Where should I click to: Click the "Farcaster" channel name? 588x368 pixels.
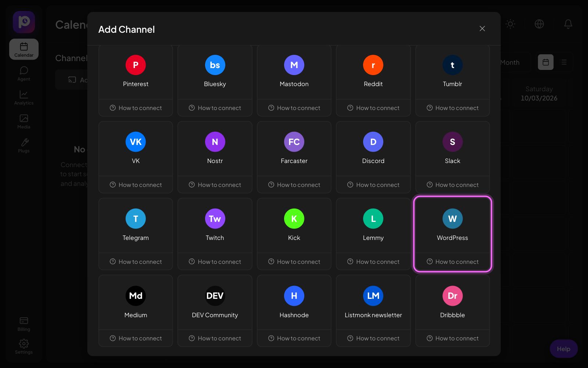point(294,161)
